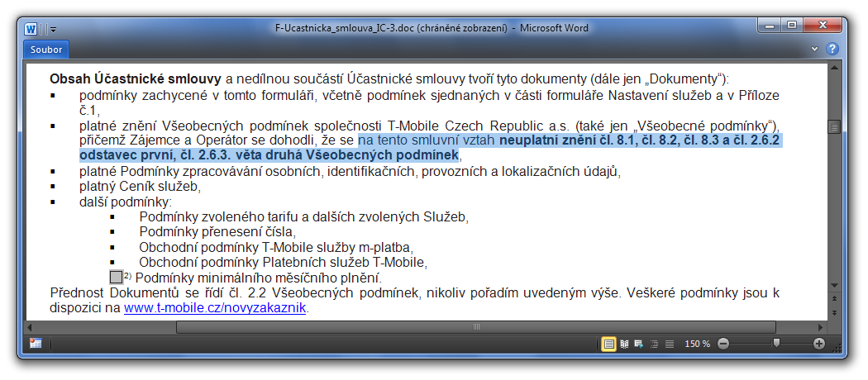This screenshot has height=380, width=868.
Task: Click the text Podmínky přenesení čísla
Action: (x=217, y=232)
